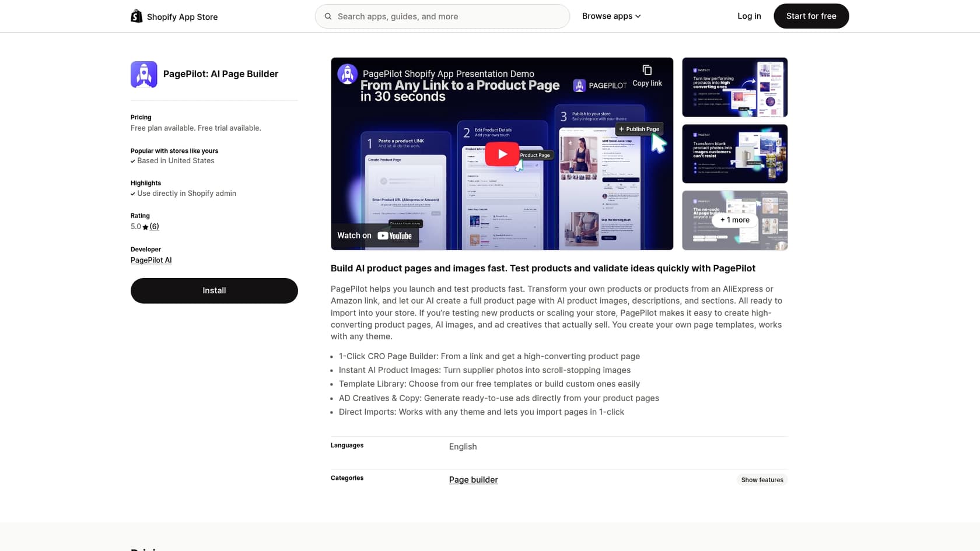This screenshot has height=551, width=980.
Task: Click the Shopify App Store bag logo
Action: click(x=136, y=16)
